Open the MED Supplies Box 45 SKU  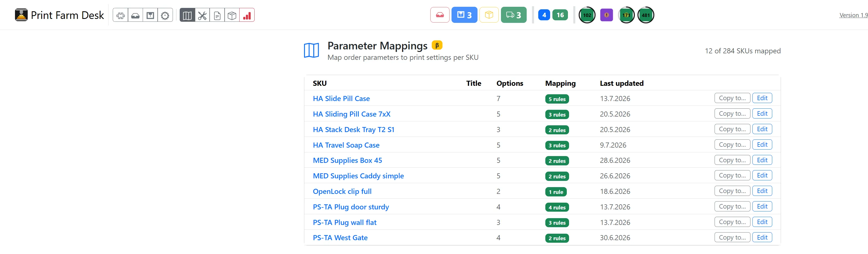pos(348,161)
